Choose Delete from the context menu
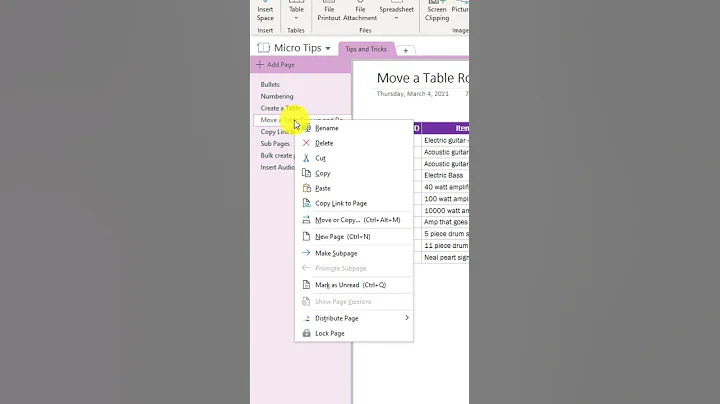720x404 pixels. point(354,143)
